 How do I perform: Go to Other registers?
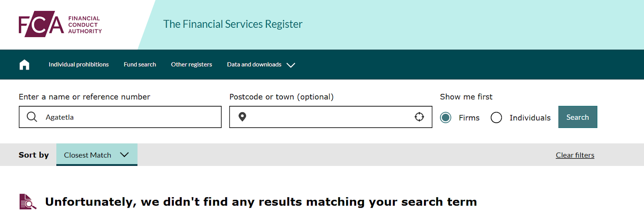click(x=191, y=64)
